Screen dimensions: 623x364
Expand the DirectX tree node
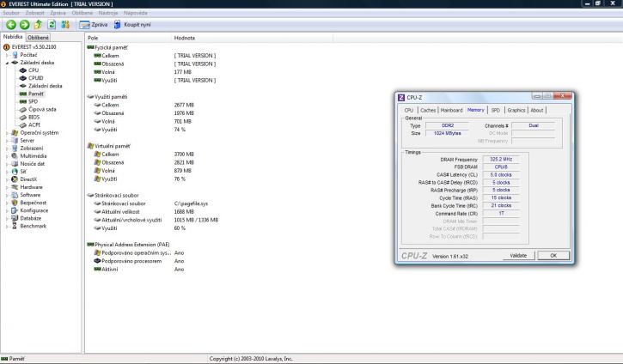click(7, 179)
